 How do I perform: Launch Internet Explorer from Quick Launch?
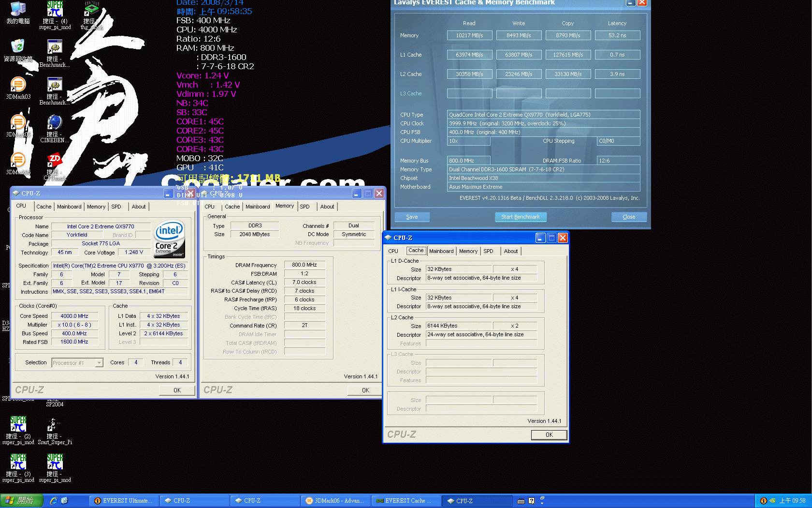coord(54,501)
